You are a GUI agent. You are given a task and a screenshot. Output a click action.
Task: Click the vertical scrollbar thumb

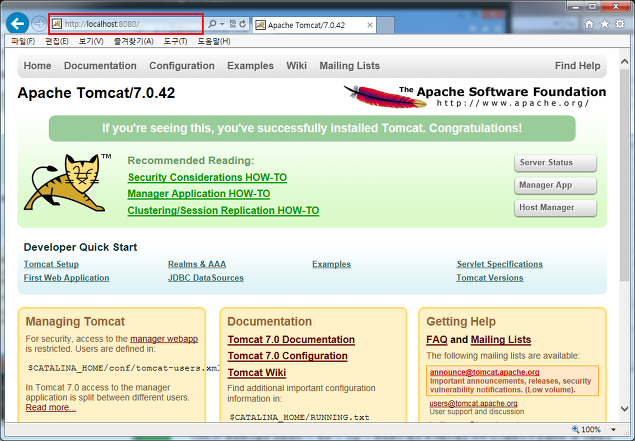624,175
